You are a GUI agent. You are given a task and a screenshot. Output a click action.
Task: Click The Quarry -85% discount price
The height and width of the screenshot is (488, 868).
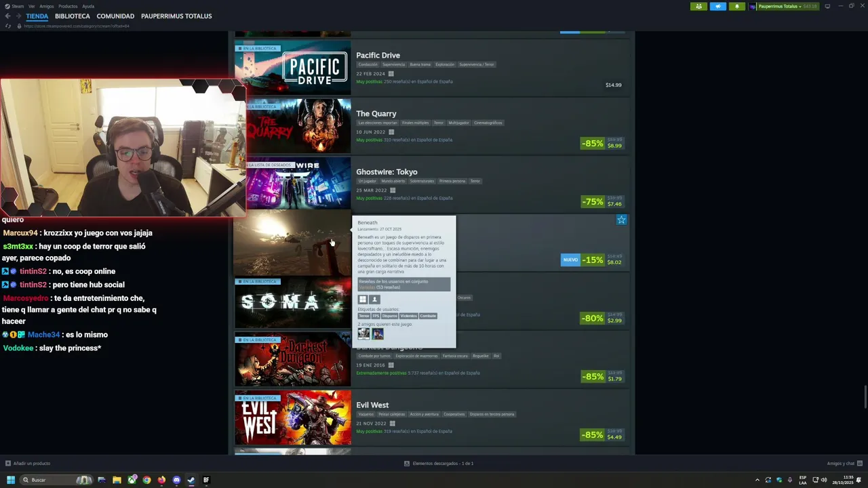point(602,143)
